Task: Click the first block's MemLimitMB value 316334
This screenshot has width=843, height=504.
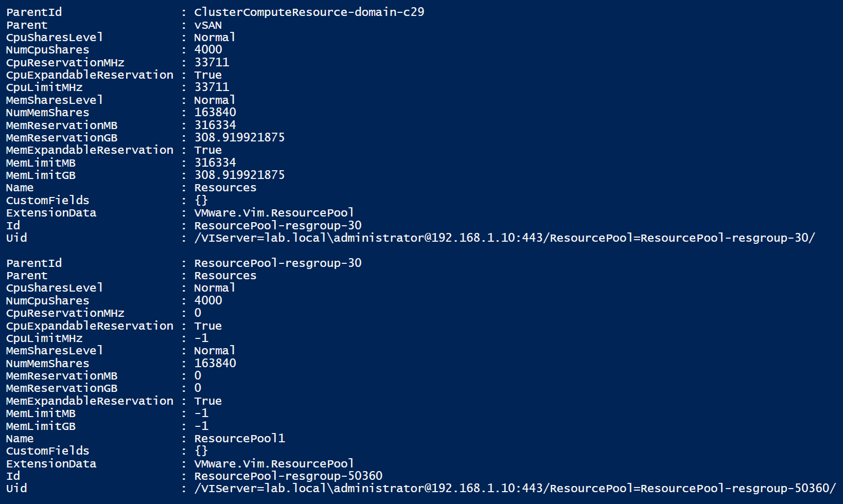Action: (x=215, y=163)
